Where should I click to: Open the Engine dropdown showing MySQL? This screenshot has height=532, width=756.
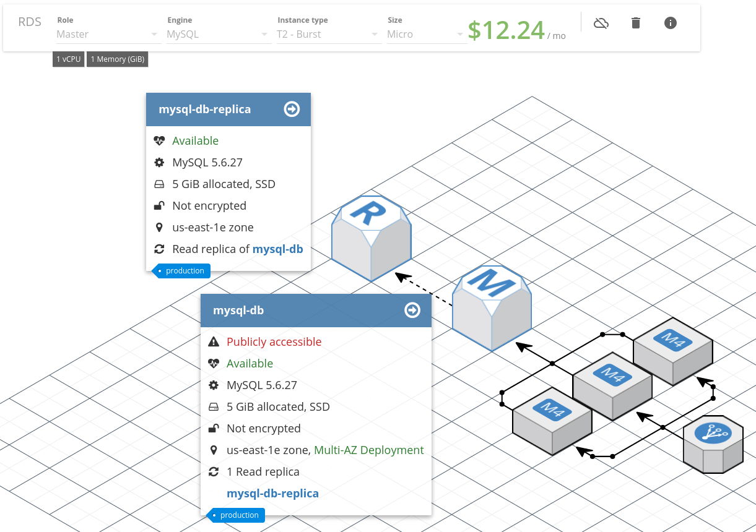(215, 34)
